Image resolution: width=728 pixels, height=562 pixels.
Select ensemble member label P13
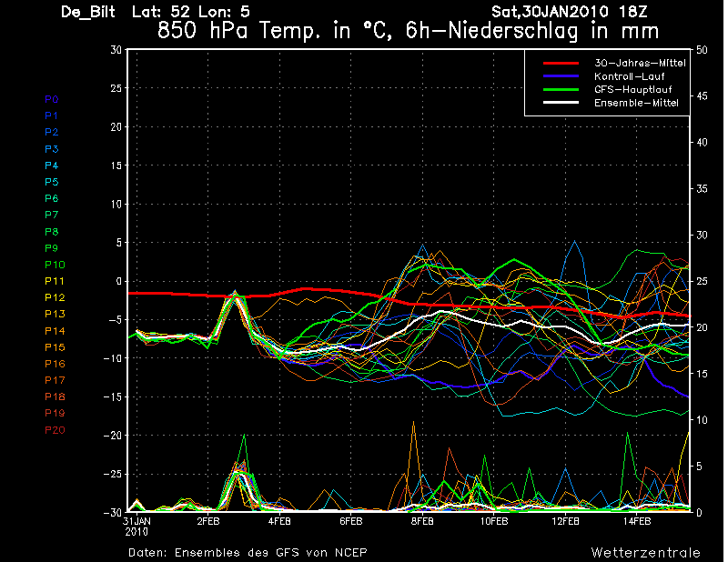55,314
